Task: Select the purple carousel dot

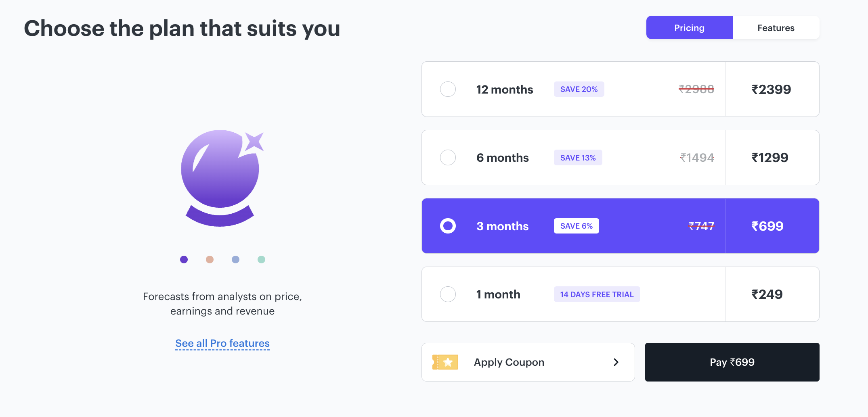Action: [184, 259]
